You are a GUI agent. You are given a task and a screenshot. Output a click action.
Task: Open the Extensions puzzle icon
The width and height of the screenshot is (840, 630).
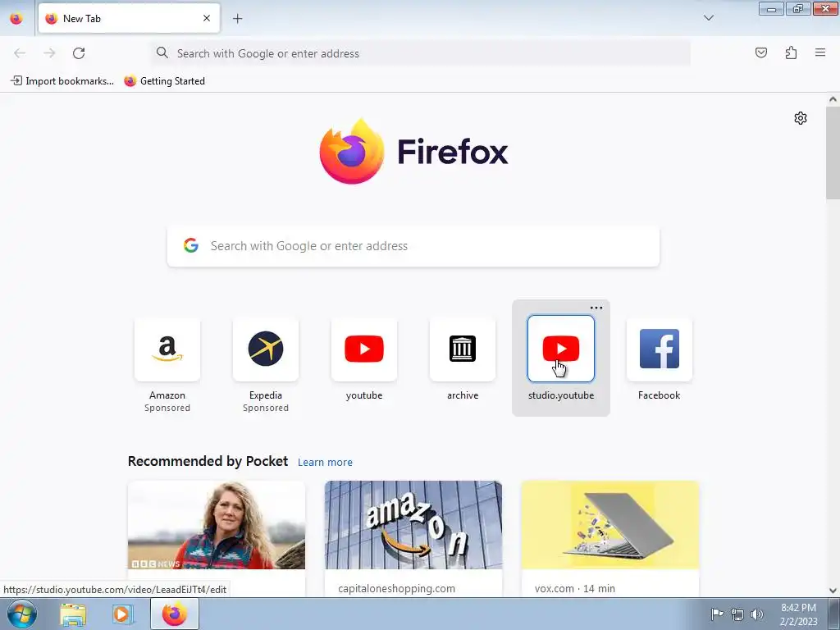click(791, 52)
